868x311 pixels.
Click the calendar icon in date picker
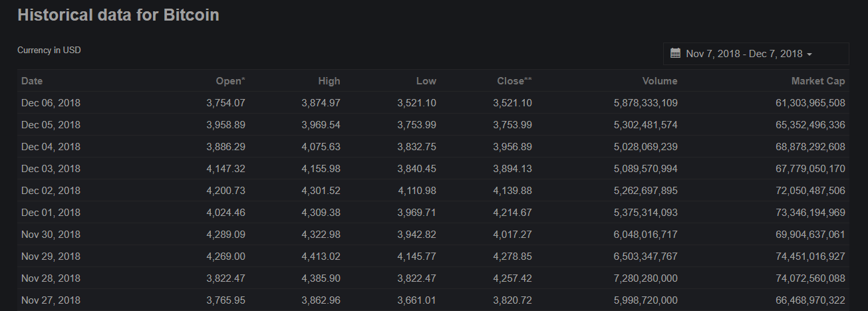675,54
